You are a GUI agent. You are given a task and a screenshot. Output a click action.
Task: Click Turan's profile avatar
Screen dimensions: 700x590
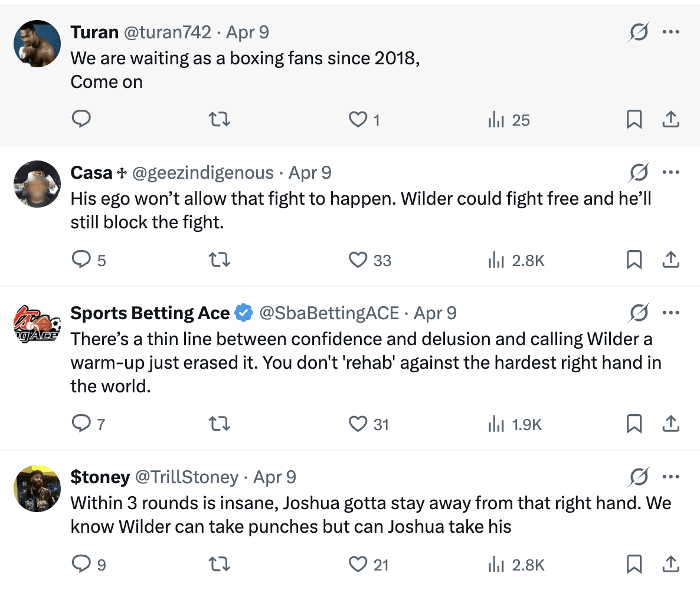[x=37, y=44]
